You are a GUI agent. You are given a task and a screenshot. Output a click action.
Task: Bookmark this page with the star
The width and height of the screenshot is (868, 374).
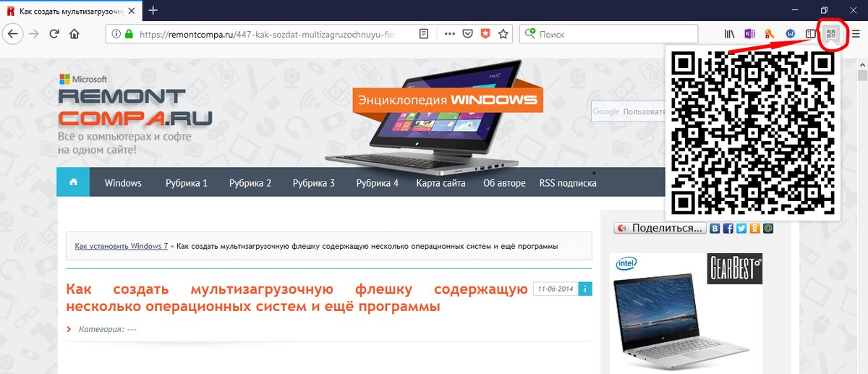(503, 34)
